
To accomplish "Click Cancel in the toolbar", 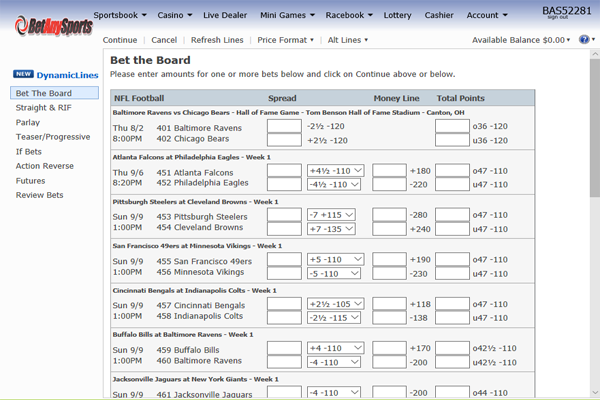I will click(x=164, y=40).
